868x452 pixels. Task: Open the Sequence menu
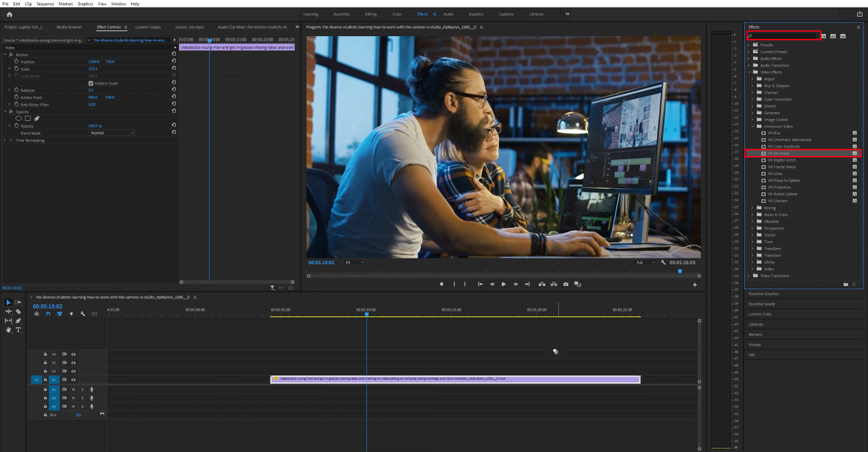click(45, 3)
